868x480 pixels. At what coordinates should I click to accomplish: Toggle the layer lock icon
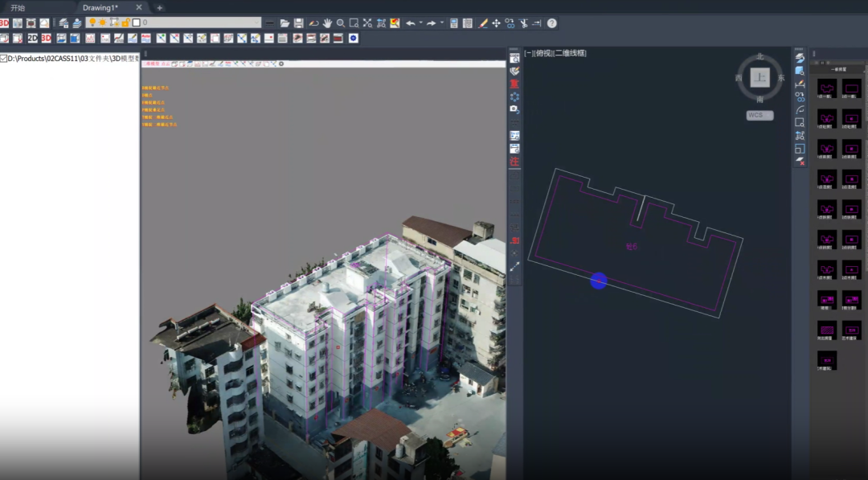[x=125, y=23]
